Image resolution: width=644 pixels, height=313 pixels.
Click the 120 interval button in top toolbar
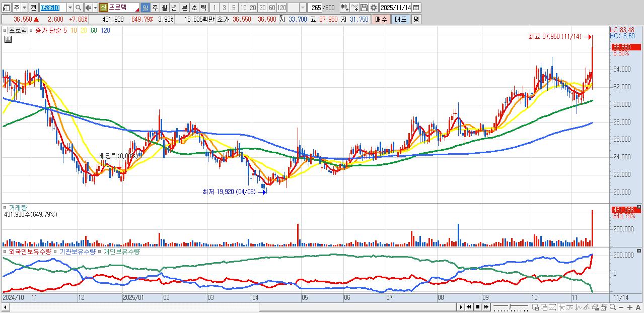pyautogui.click(x=281, y=8)
